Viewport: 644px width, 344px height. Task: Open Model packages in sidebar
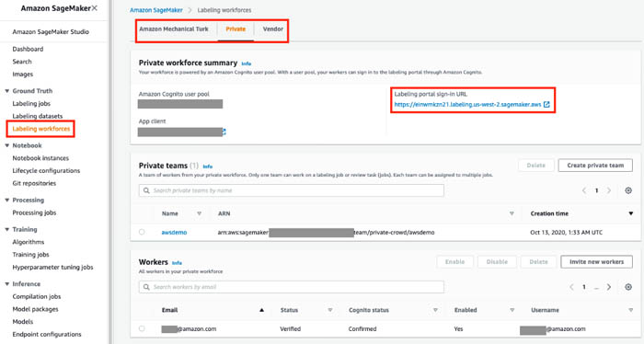pyautogui.click(x=35, y=309)
